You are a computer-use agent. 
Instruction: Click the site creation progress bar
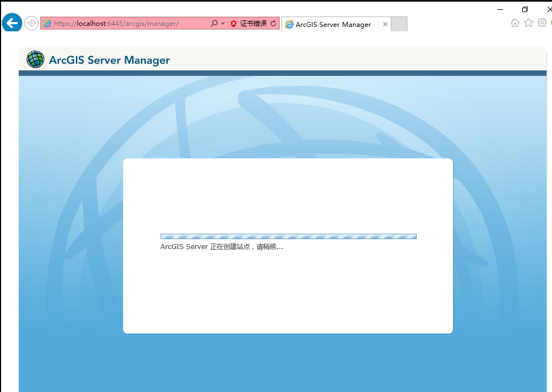point(288,236)
